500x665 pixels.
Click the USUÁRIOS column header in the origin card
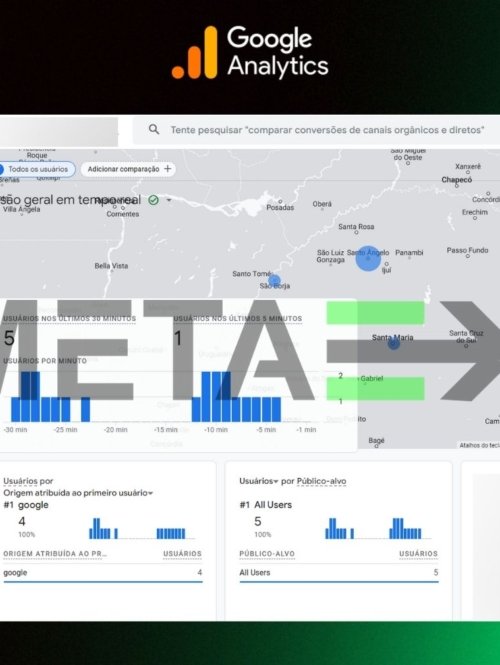[182, 554]
